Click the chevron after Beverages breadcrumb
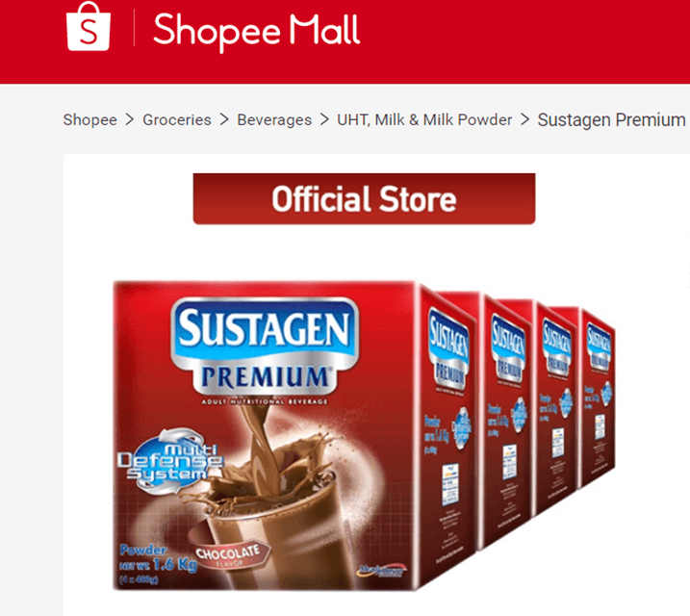Viewport: 690px width, 616px height. 324,119
